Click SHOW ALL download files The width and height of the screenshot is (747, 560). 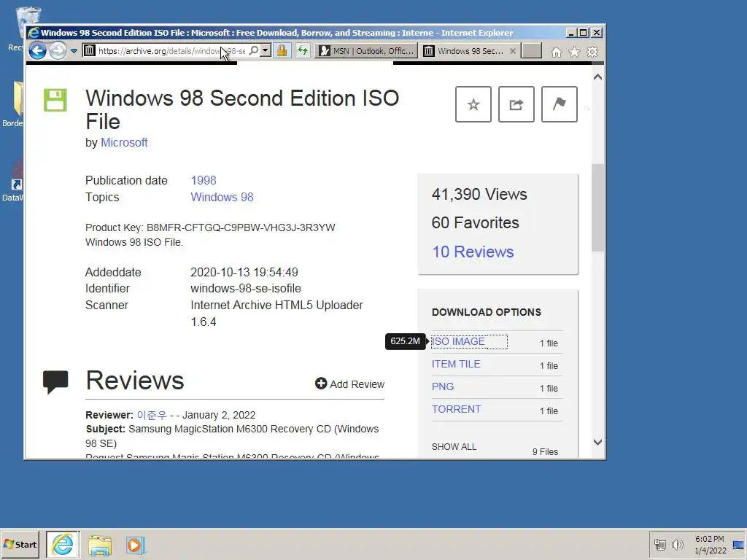click(x=454, y=447)
